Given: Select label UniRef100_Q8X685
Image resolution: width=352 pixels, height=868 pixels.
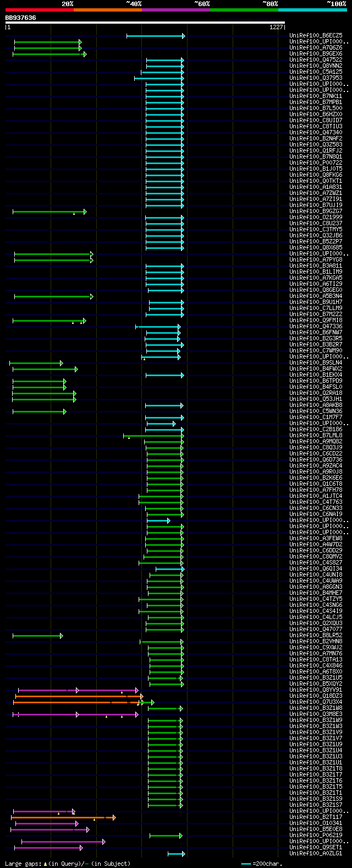Looking at the screenshot, I should click(x=316, y=248).
